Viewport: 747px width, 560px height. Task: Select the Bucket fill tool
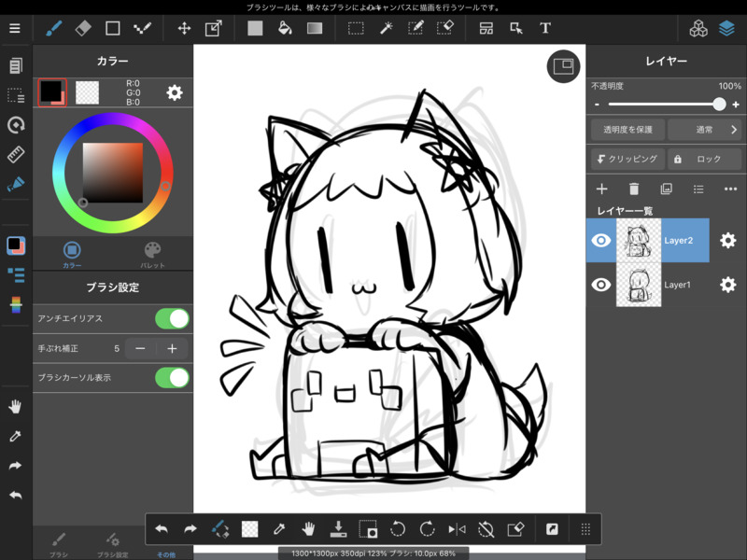coord(285,29)
